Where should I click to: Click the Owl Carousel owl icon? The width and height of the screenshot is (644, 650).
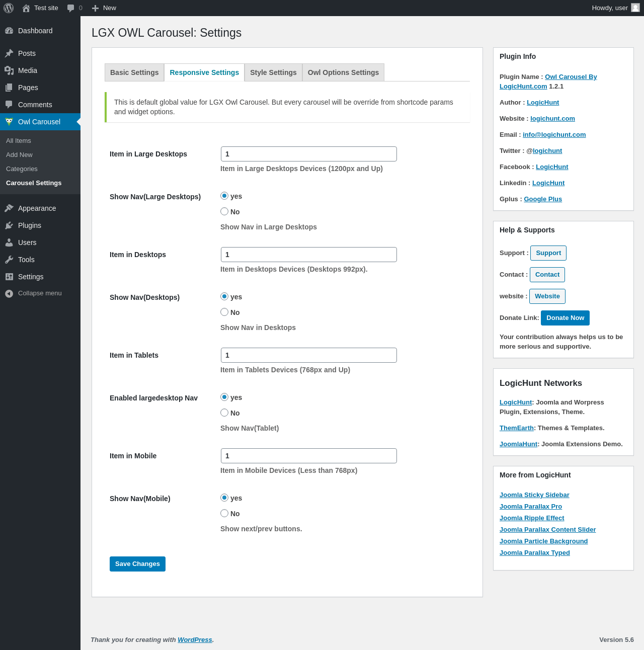9,122
